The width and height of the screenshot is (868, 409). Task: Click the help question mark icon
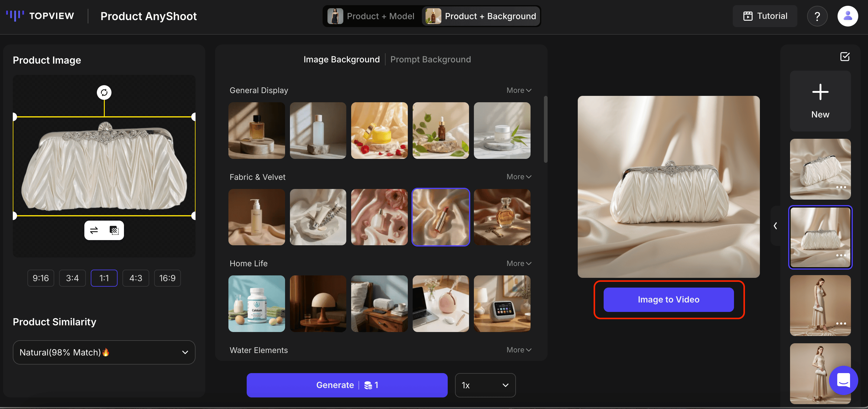(x=817, y=16)
